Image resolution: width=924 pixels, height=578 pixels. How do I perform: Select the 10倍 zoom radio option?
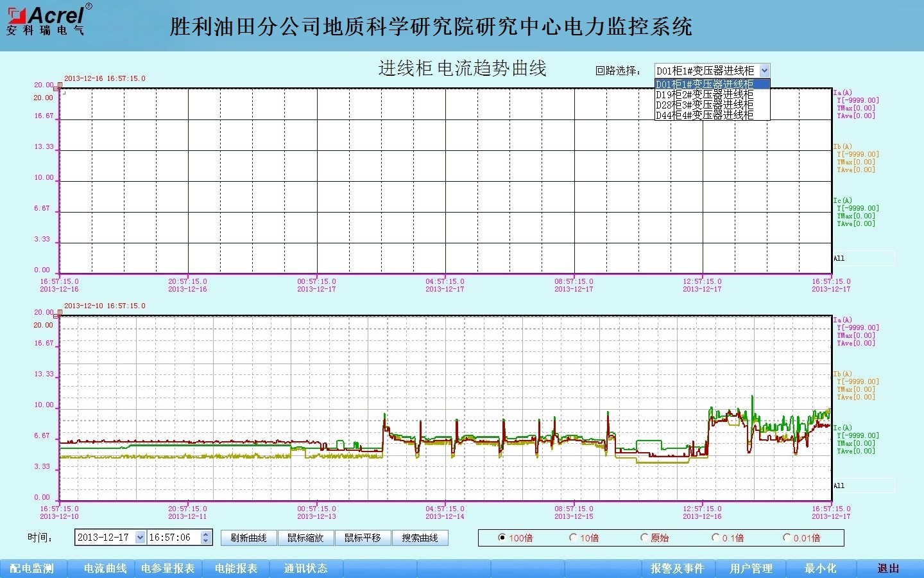(573, 538)
